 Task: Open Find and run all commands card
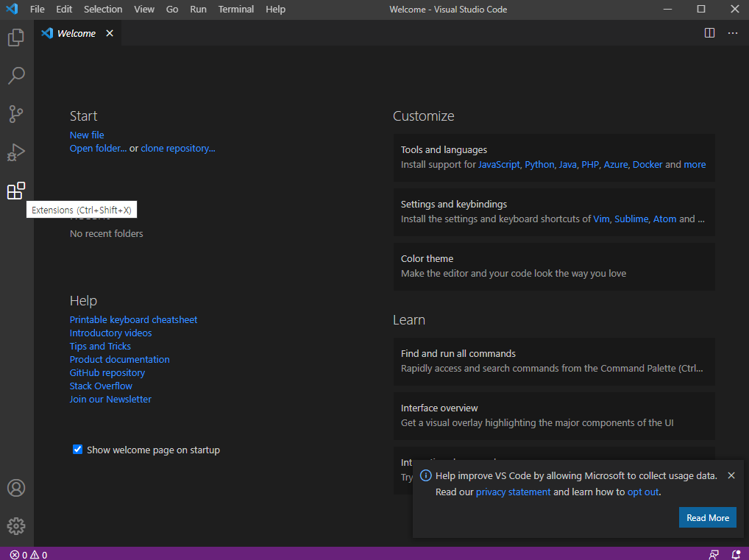pos(554,361)
